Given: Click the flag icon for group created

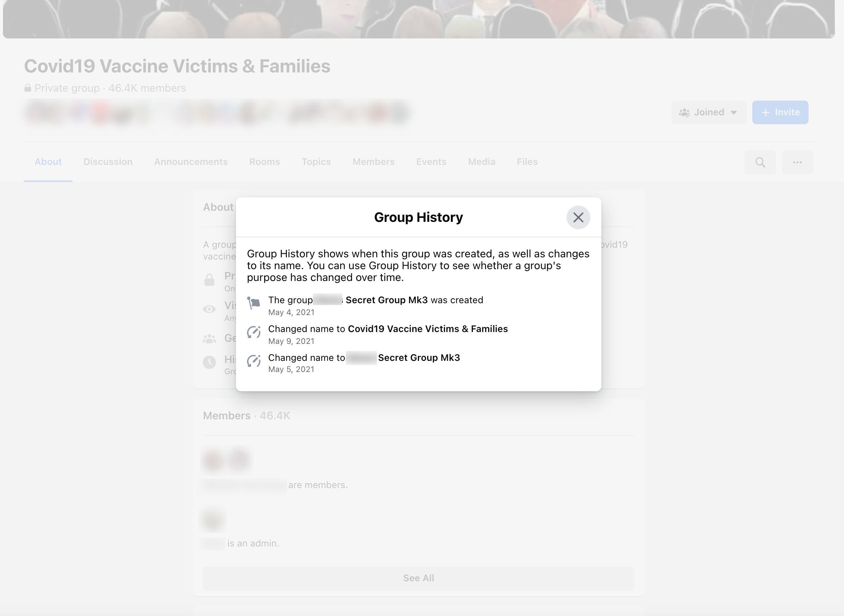Looking at the screenshot, I should pos(254,303).
